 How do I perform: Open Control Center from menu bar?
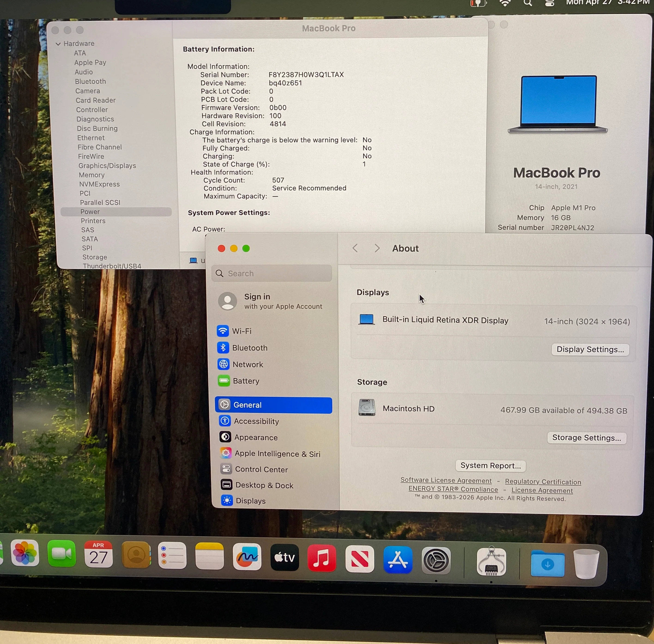coord(550,3)
